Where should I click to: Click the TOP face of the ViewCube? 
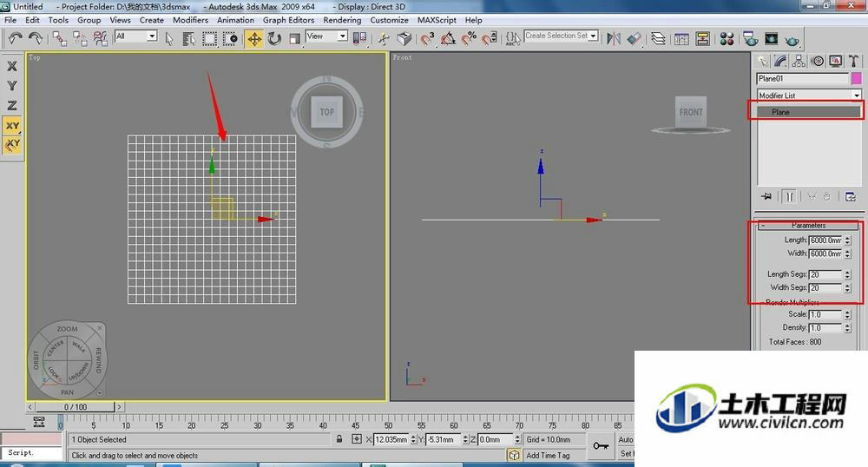326,112
